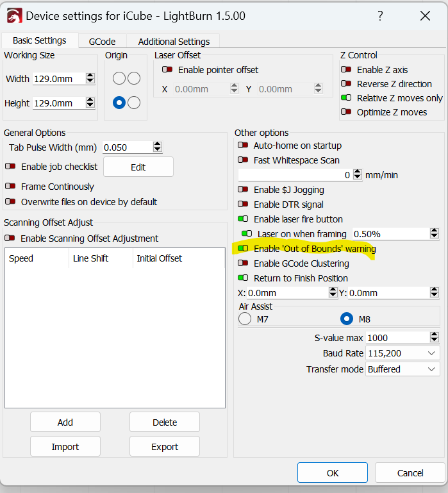Image resolution: width=448 pixels, height=493 pixels.
Task: Select M8 air assist option
Action: click(x=347, y=319)
